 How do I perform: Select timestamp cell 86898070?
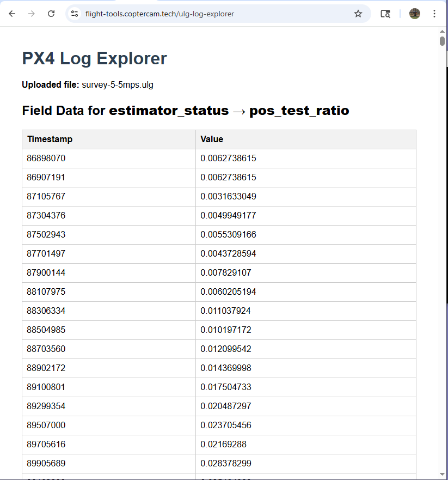46,159
